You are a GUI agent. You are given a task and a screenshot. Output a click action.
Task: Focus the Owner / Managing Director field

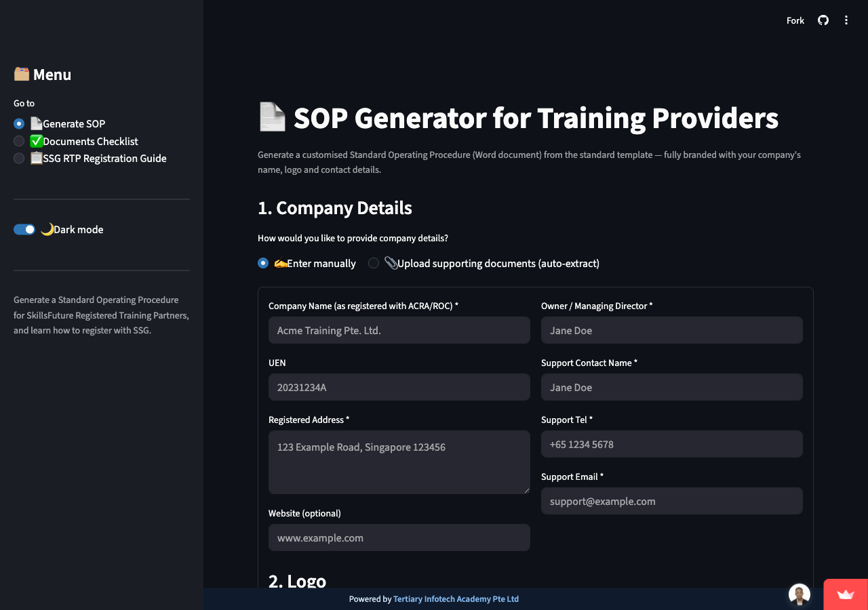click(x=672, y=330)
